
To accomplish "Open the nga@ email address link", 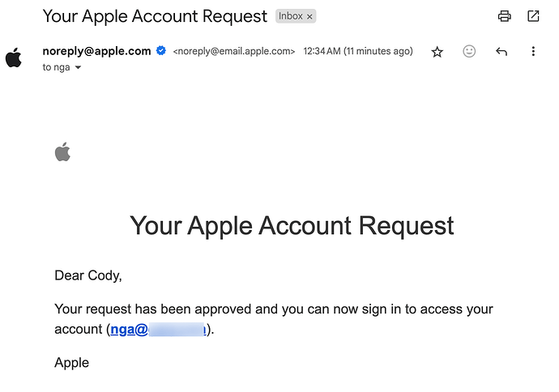I will coord(158,330).
